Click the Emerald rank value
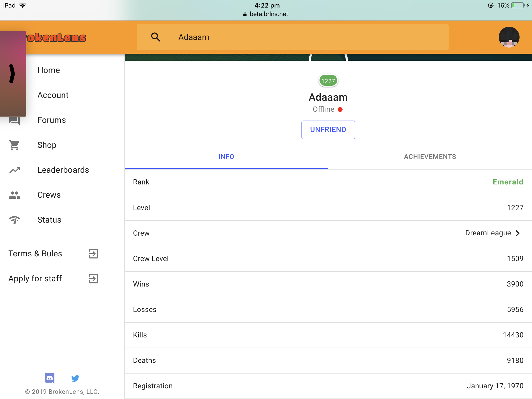532x399 pixels. point(508,182)
